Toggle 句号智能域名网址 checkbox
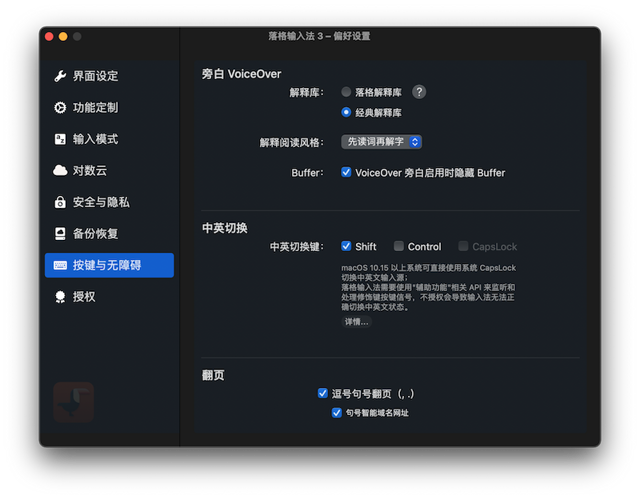 (x=337, y=413)
